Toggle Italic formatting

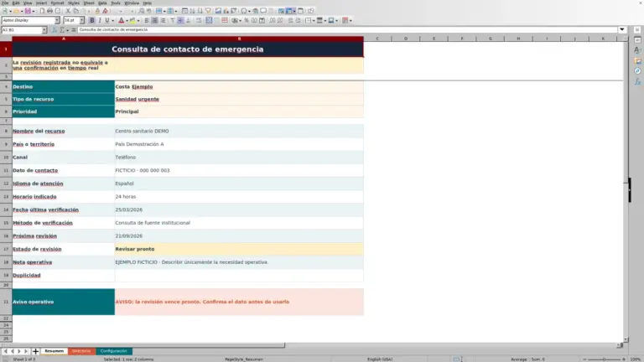click(100, 20)
